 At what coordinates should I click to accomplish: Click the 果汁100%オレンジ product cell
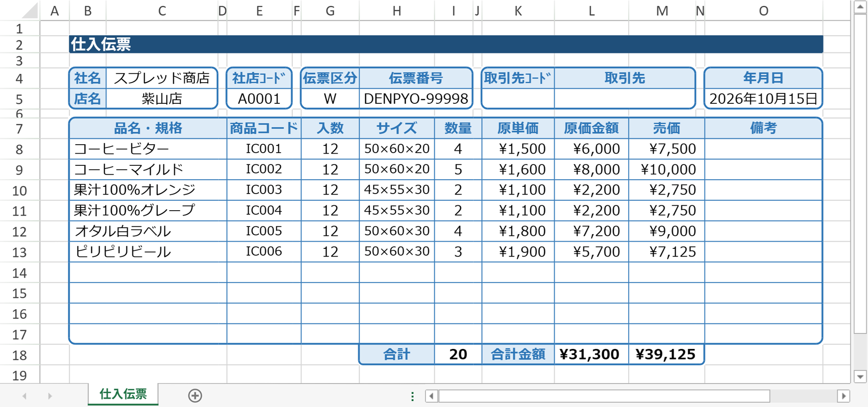[148, 190]
